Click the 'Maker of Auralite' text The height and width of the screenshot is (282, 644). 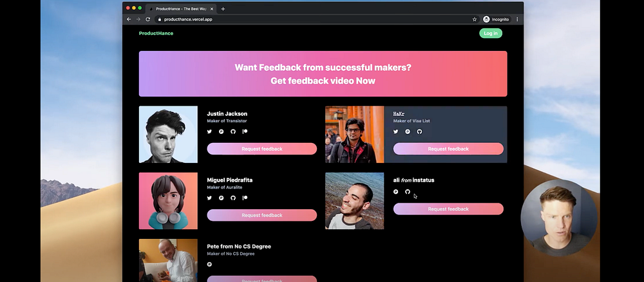click(225, 187)
